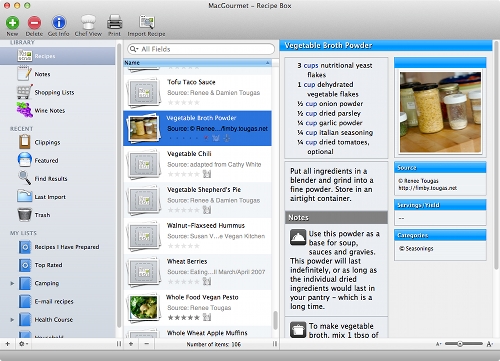This screenshot has width=500, height=361.
Task: Expand the Health Course list group
Action: coord(12,319)
